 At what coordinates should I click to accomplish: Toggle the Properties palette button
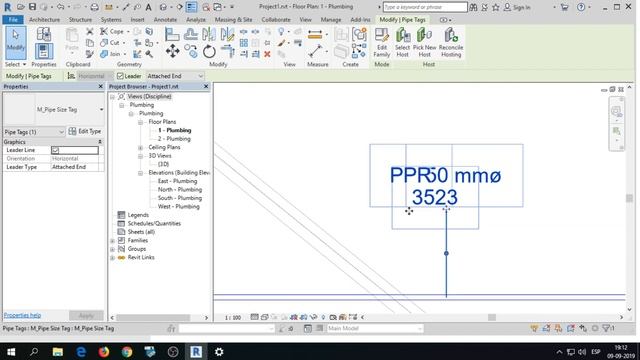coord(43,51)
